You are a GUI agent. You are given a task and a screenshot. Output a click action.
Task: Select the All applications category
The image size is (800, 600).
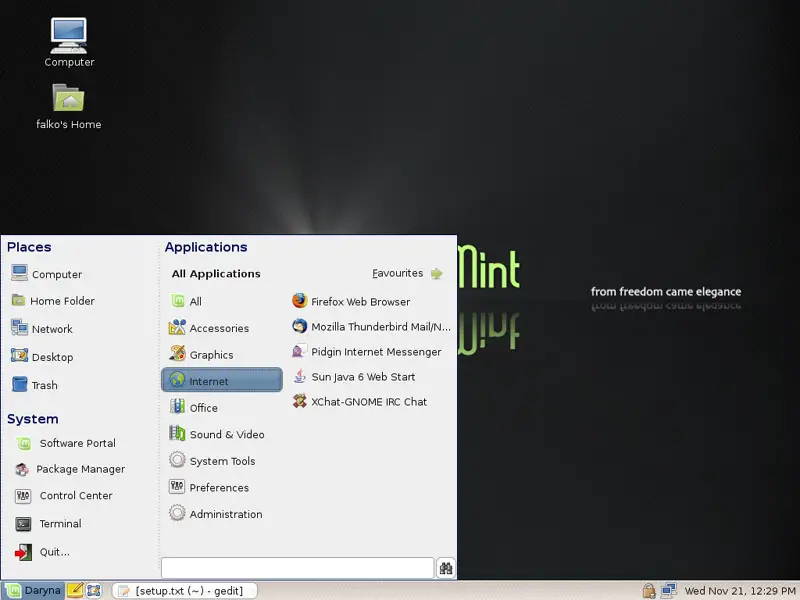pos(222,302)
